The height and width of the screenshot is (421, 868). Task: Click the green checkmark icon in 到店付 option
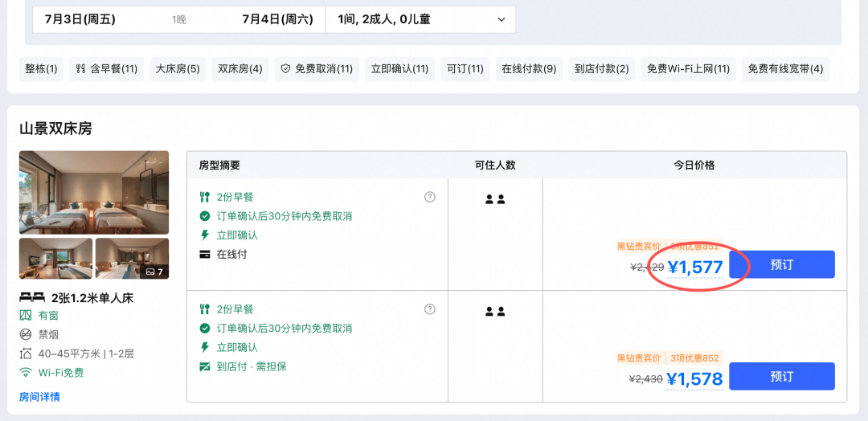(205, 329)
